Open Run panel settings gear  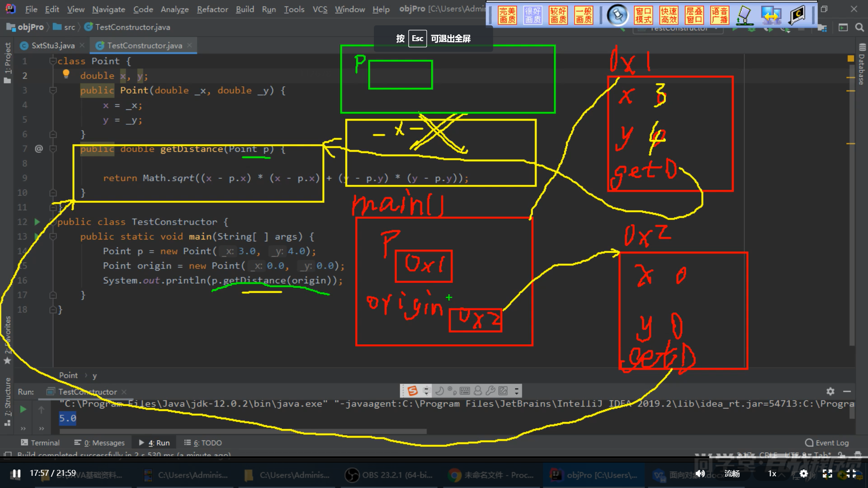[830, 391]
